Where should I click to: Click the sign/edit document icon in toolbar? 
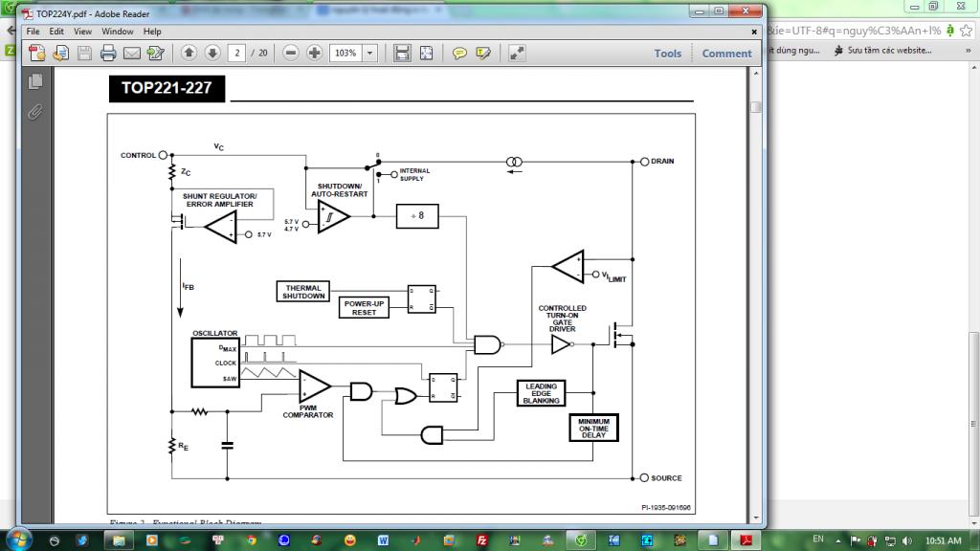(156, 54)
